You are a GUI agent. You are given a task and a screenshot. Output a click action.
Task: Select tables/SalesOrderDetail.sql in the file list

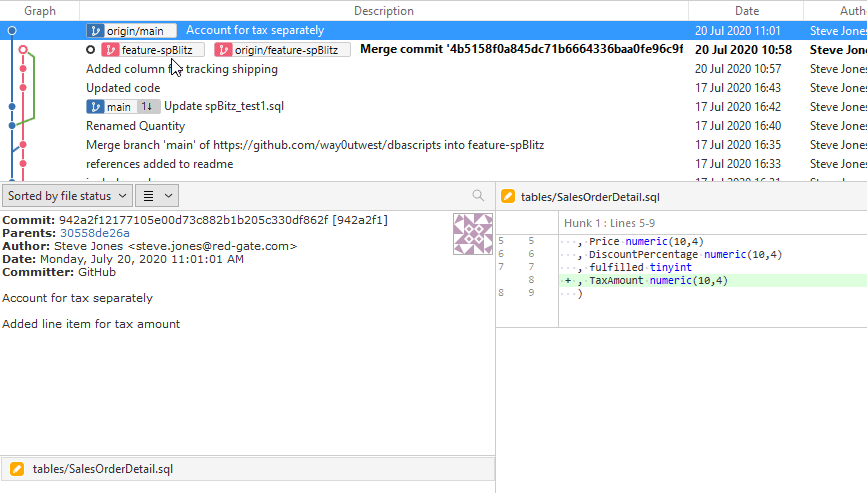tap(103, 468)
